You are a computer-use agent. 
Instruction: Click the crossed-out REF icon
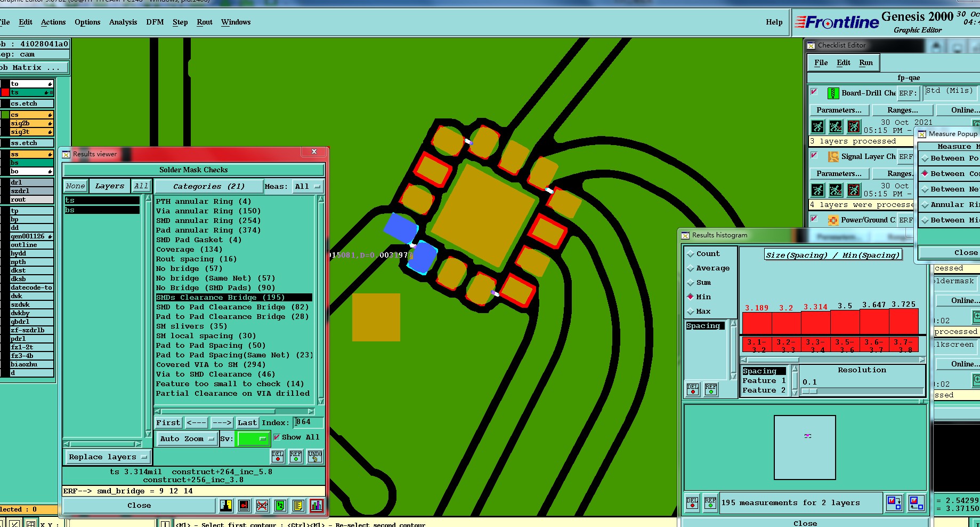point(262,505)
